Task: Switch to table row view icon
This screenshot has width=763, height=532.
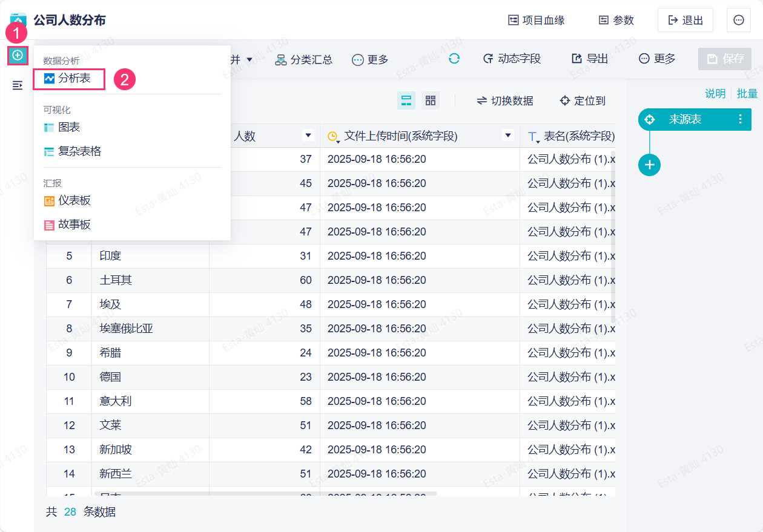Action: 406,100
